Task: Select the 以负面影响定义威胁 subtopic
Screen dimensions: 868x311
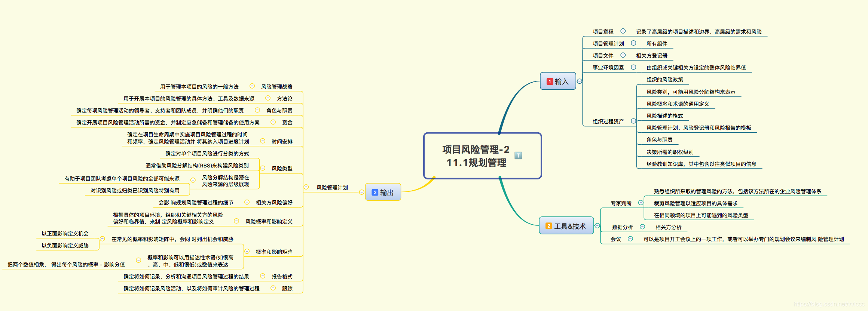Action: coord(65,246)
